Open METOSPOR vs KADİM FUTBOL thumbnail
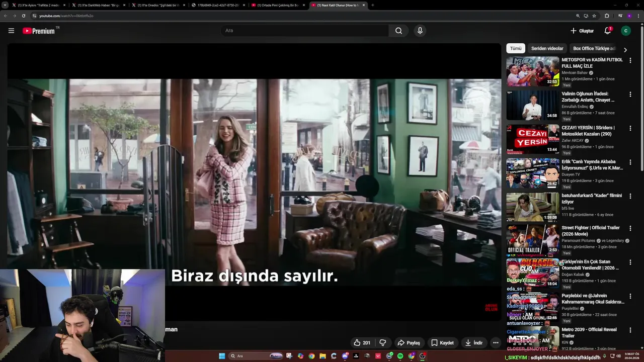 533,71
